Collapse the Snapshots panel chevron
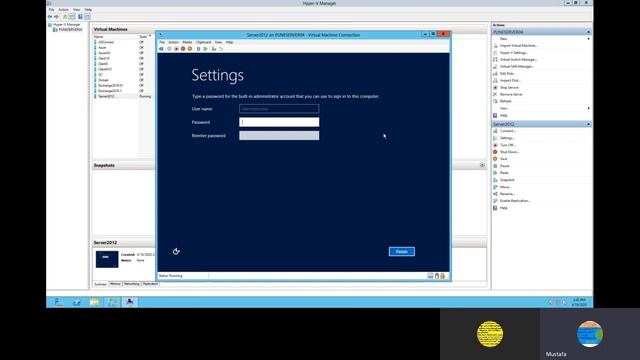 click(482, 165)
